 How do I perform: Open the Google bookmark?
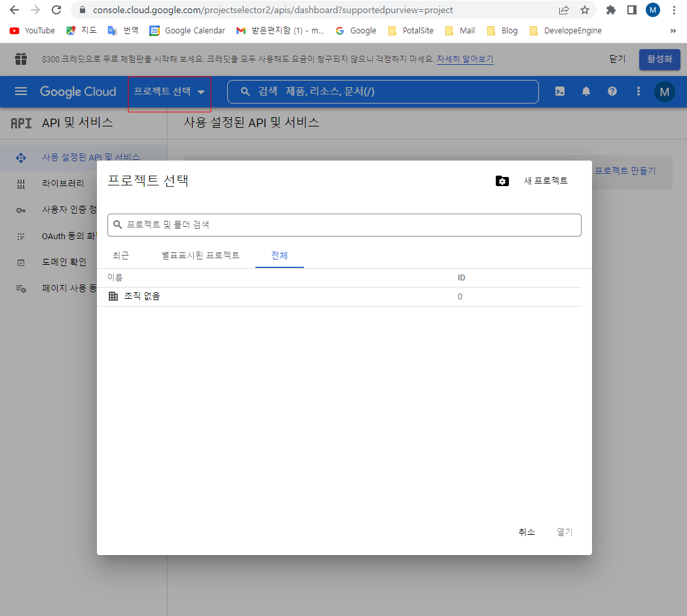pyautogui.click(x=356, y=31)
